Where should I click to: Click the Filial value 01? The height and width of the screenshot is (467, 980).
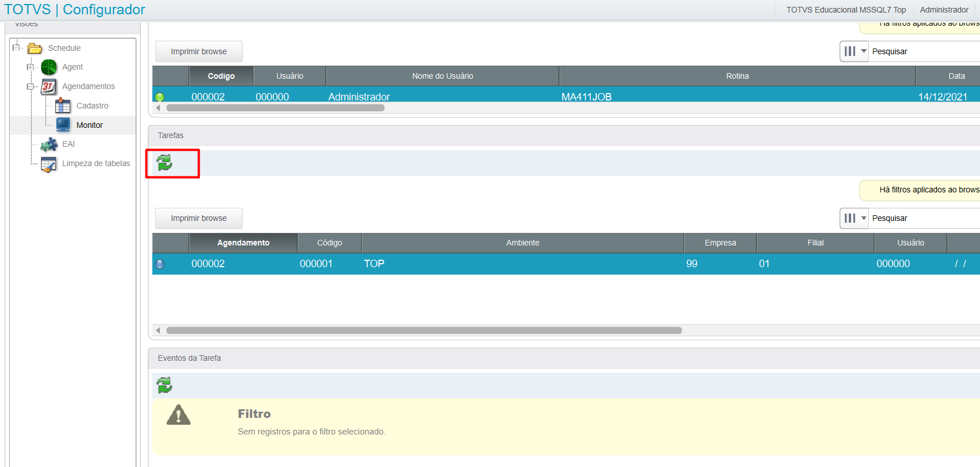coord(764,264)
